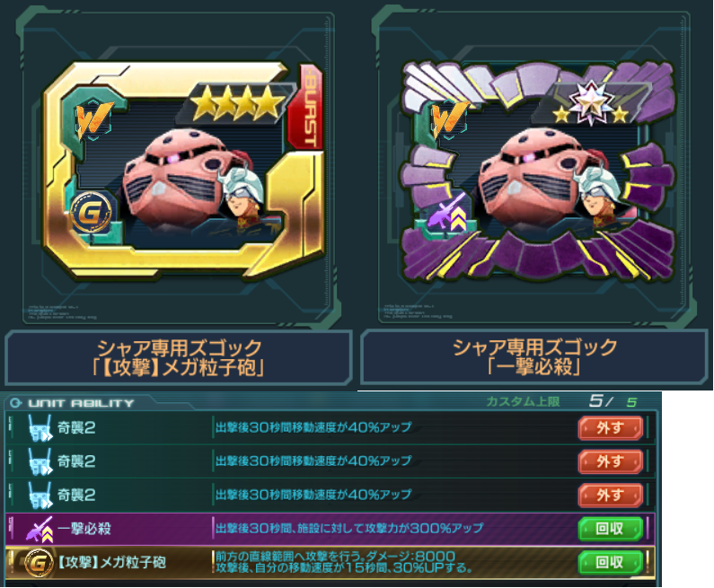Click the 「一撃必殺」 card name label

(x=533, y=367)
